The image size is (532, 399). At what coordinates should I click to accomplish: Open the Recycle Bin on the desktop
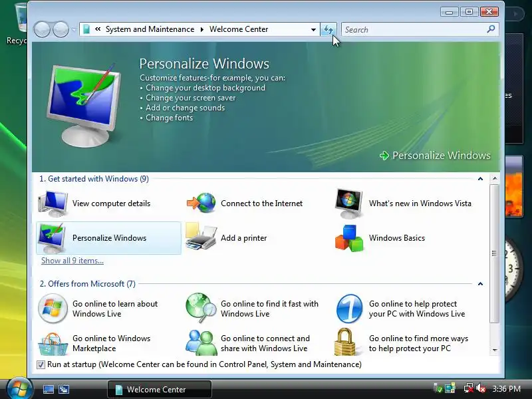pos(17,24)
